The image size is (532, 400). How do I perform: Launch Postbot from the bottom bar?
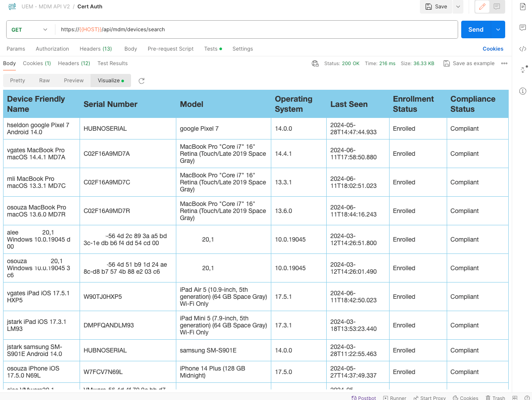[364, 398]
